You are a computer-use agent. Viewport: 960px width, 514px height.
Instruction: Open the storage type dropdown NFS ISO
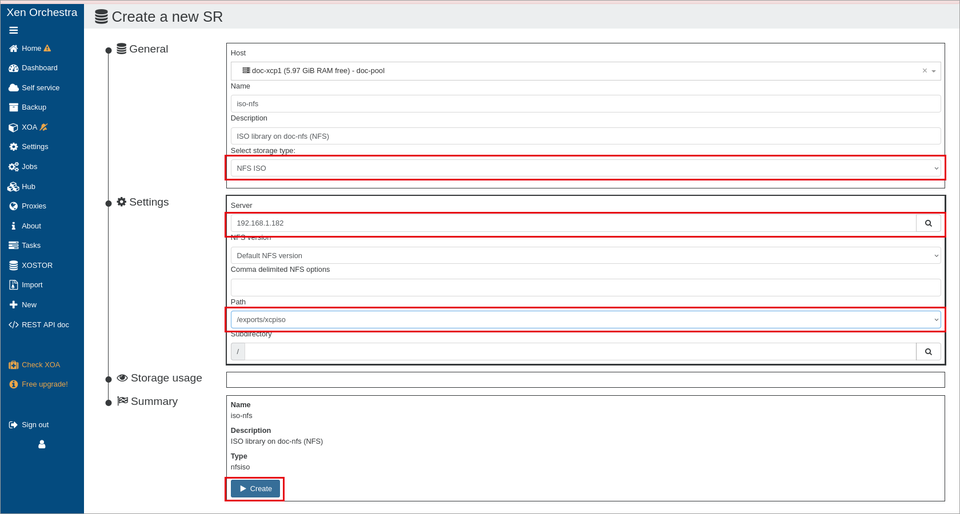pyautogui.click(x=585, y=168)
